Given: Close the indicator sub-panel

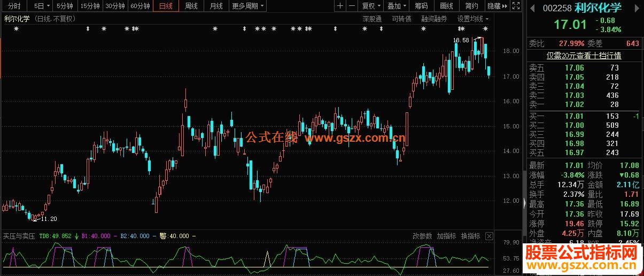Looking at the screenshot, I should tap(490, 236).
